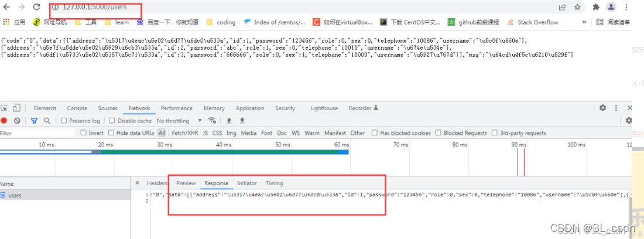Open the 如何在virtualBox bookmark
This screenshot has height=239, width=644.
point(342,22)
